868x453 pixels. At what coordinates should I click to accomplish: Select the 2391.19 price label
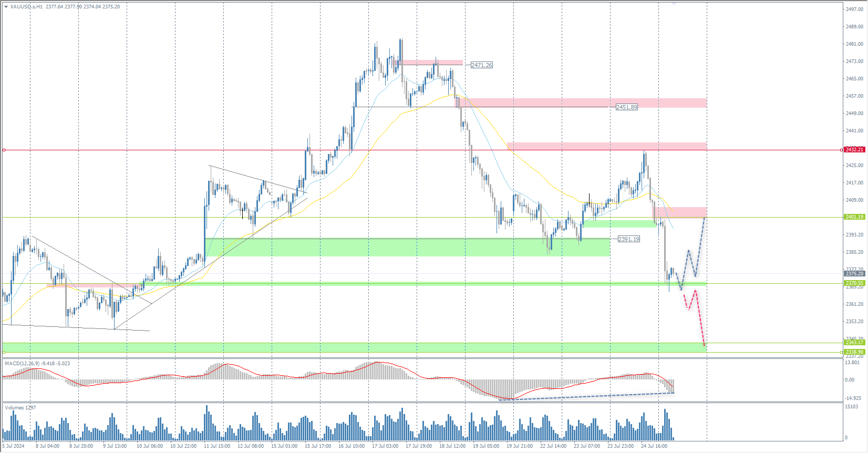point(628,239)
